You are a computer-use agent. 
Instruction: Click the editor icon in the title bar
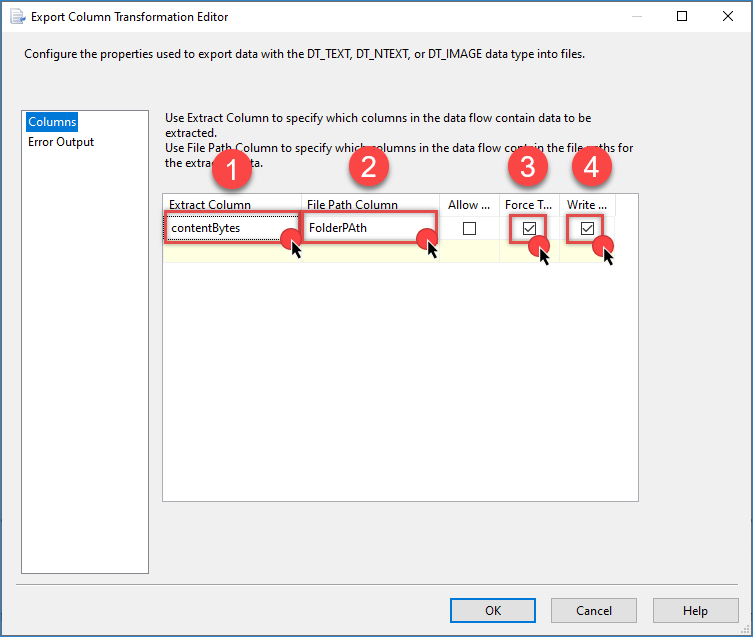(17, 17)
